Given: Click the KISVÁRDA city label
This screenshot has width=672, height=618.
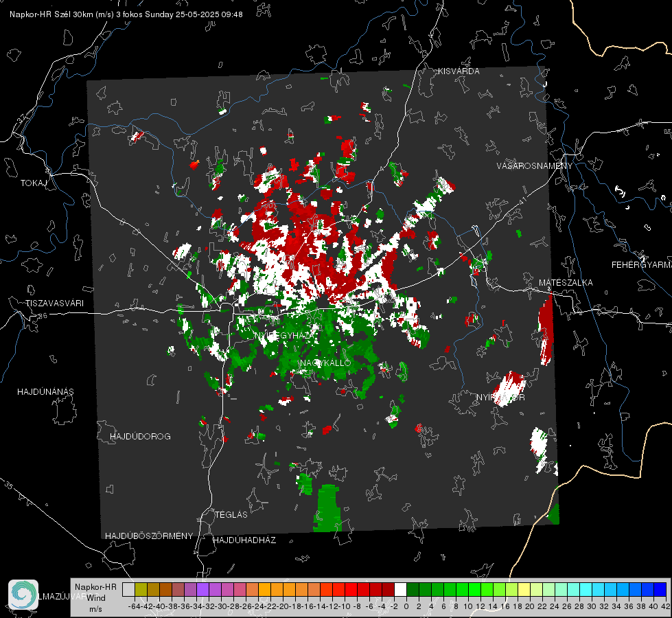Looking at the screenshot, I should (x=459, y=71).
